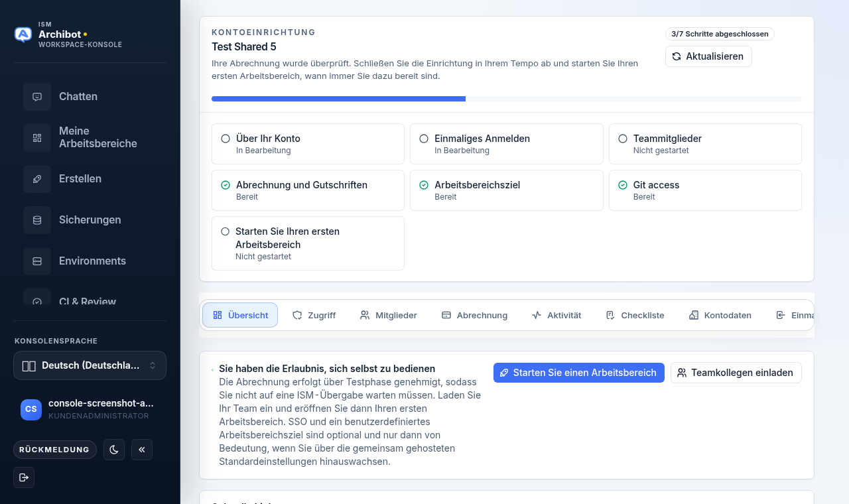
Task: Click the language dropdown chevron arrows
Action: (x=153, y=365)
